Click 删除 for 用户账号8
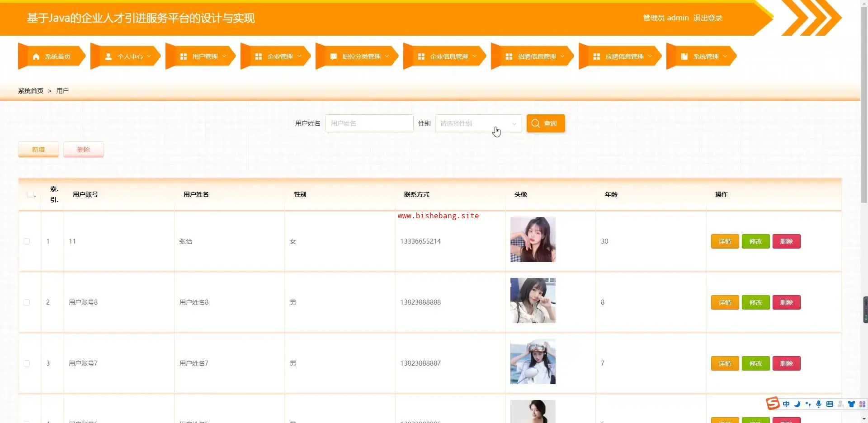The image size is (868, 423). click(787, 302)
